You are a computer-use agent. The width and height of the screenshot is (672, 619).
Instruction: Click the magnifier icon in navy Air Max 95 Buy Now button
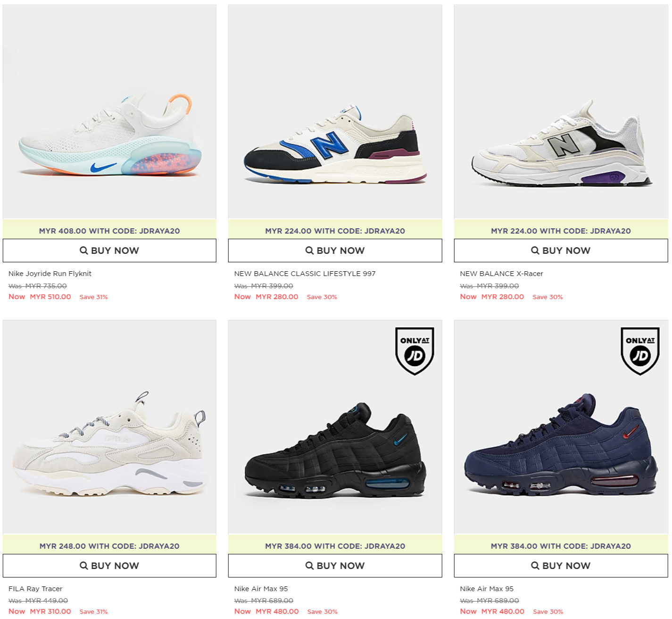coord(535,565)
